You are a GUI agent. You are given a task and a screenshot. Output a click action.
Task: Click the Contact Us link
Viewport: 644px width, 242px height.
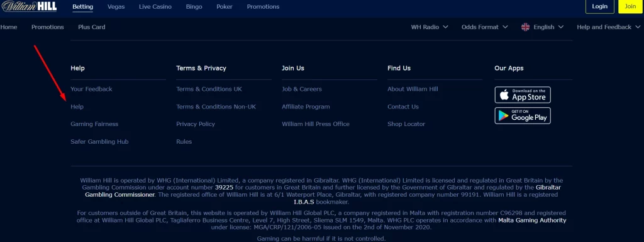tap(403, 107)
